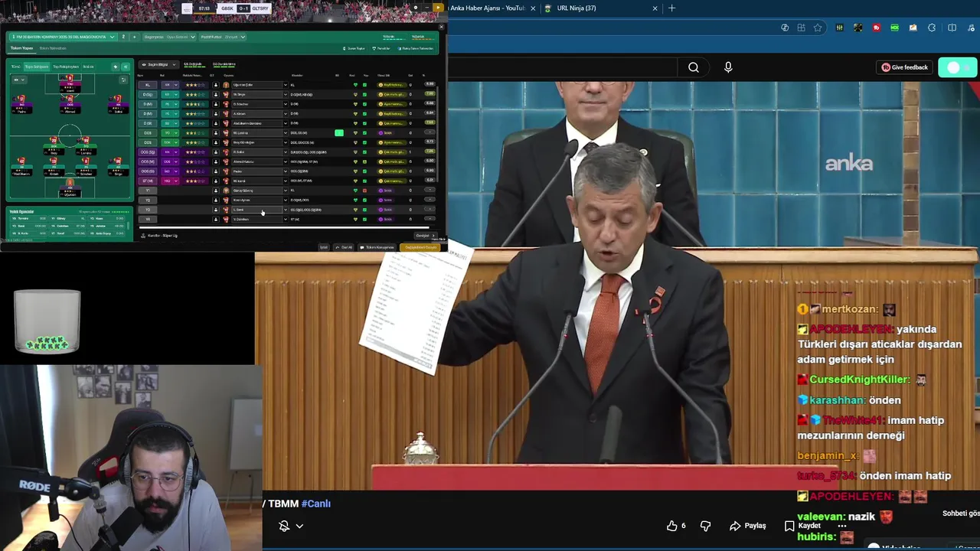The height and width of the screenshot is (551, 980).
Task: Select the Topa Rakipteyken pitch tab
Action: click(x=66, y=67)
